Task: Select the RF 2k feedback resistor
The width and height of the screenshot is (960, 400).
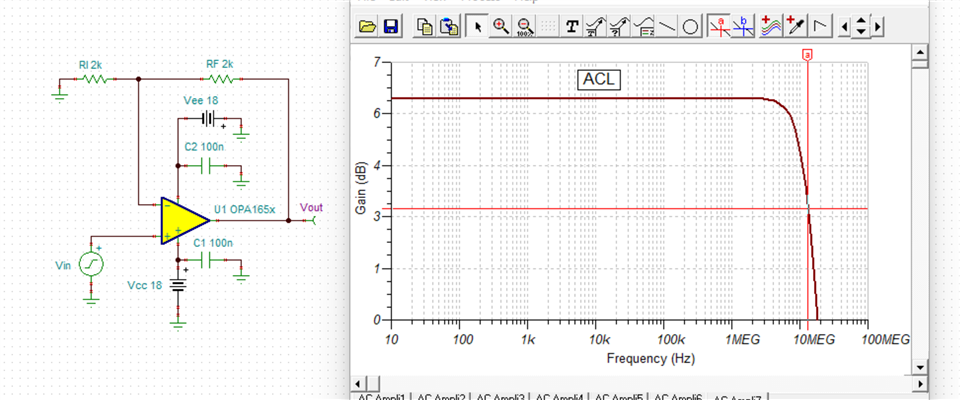Action: (221, 78)
